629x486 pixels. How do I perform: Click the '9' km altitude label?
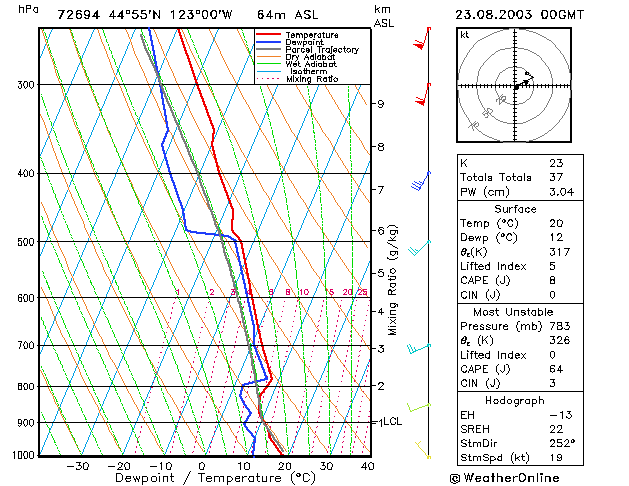tap(380, 104)
